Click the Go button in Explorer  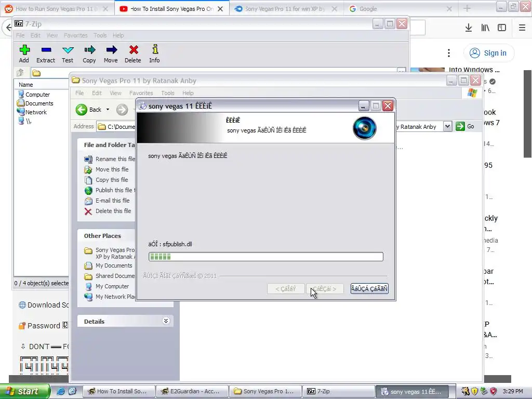click(x=465, y=126)
